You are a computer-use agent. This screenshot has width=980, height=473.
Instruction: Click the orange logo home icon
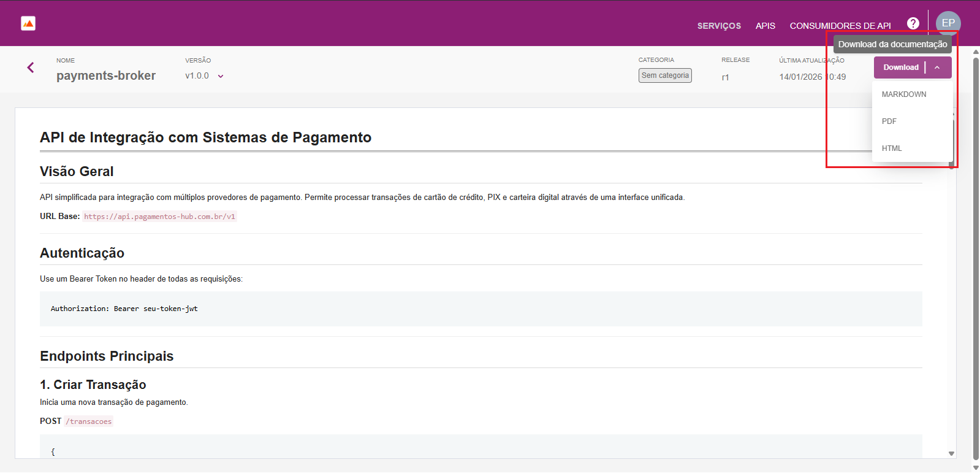point(28,23)
